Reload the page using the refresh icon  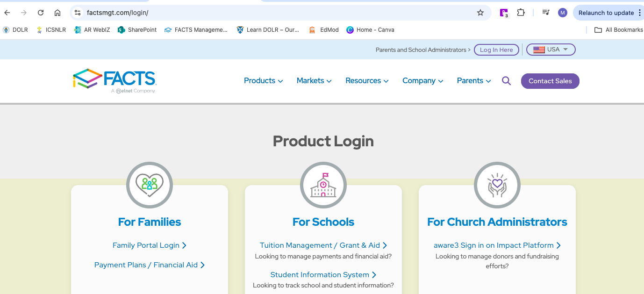click(41, 13)
